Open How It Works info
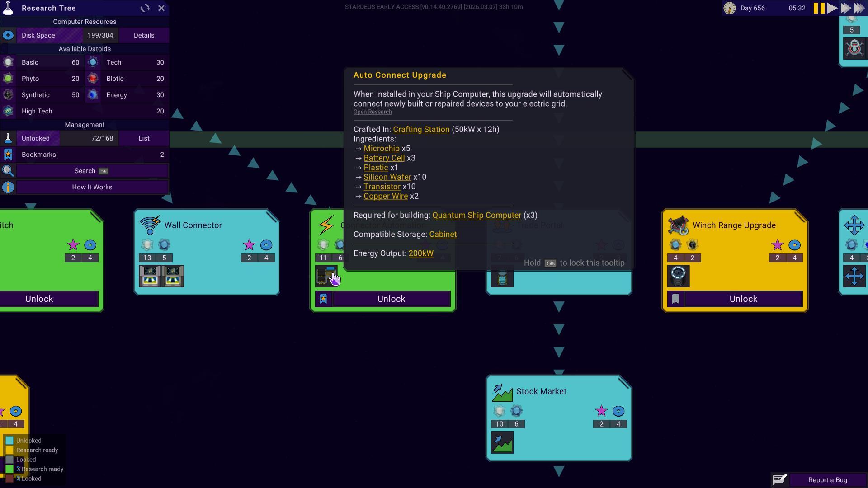This screenshot has width=868, height=488. pyautogui.click(x=92, y=187)
